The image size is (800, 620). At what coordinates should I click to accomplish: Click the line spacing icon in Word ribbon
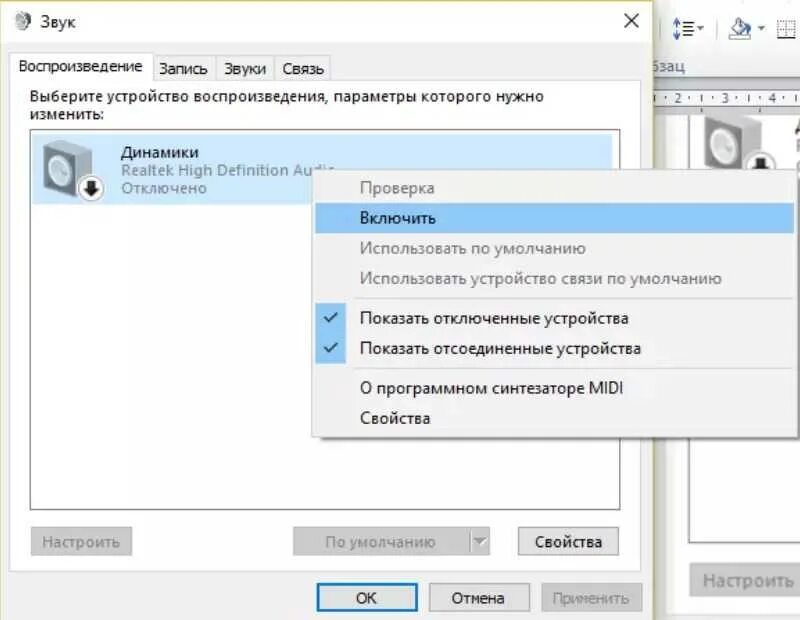coord(683,28)
